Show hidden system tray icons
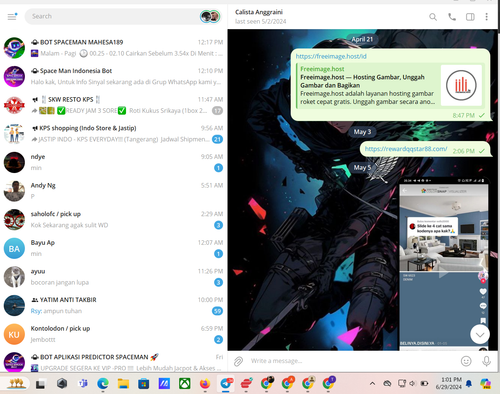The height and width of the screenshot is (394, 500). (372, 384)
